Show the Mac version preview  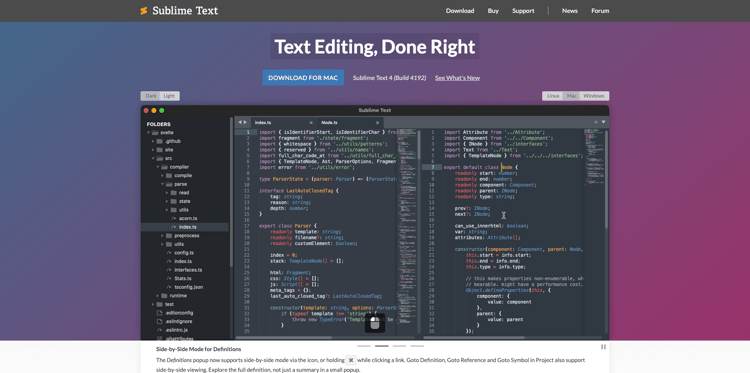[x=571, y=96]
